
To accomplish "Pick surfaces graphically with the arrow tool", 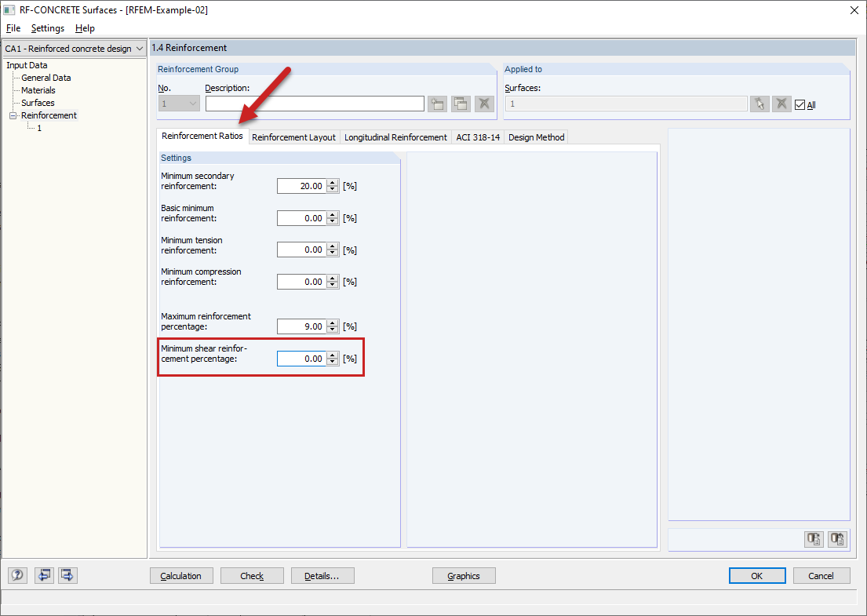I will (x=759, y=103).
